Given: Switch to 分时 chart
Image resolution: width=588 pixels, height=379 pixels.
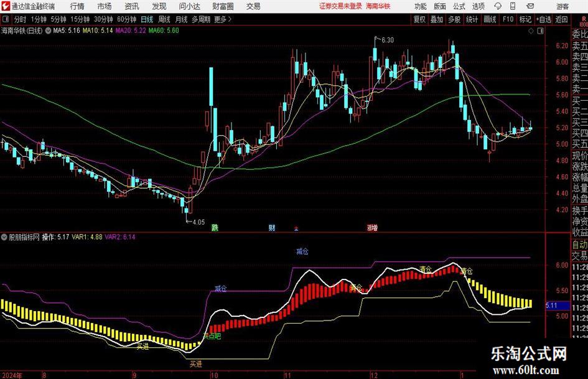Looking at the screenshot, I should point(20,19).
